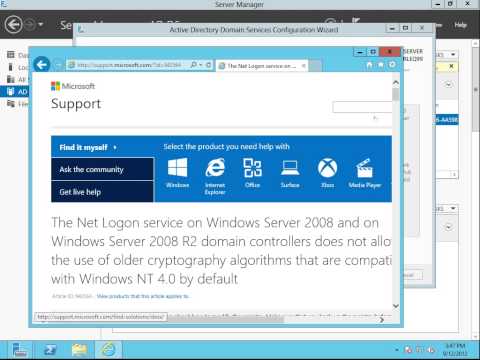The height and width of the screenshot is (360, 480).
Task: Click the Internet Explorer address bar URL
Action: (129, 65)
